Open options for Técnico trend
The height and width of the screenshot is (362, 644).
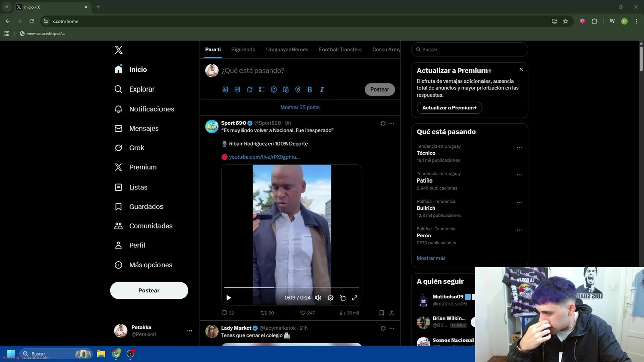(519, 148)
